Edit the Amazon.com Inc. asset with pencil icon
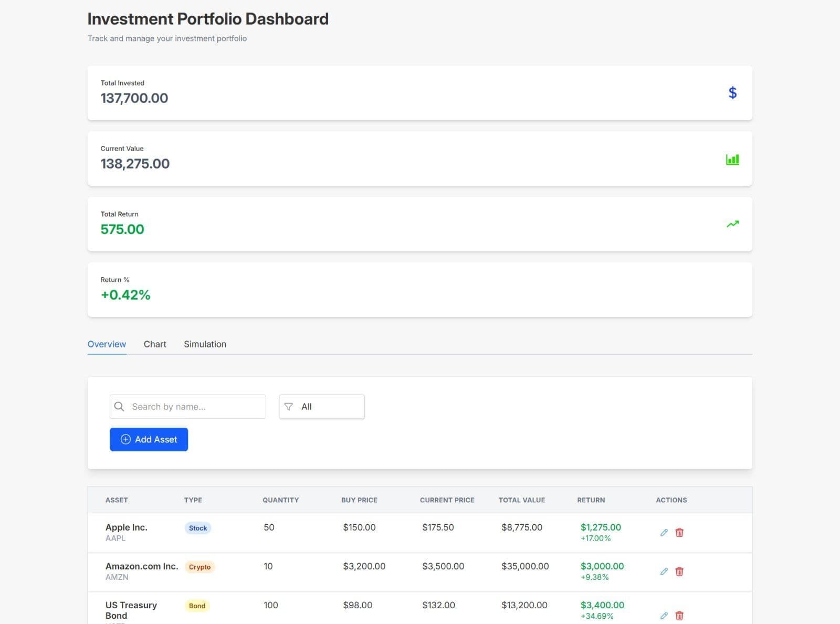 point(664,572)
